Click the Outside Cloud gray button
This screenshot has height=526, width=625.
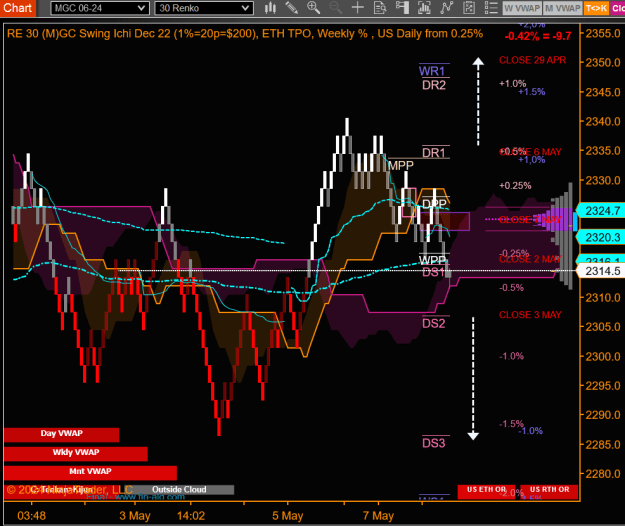click(179, 489)
